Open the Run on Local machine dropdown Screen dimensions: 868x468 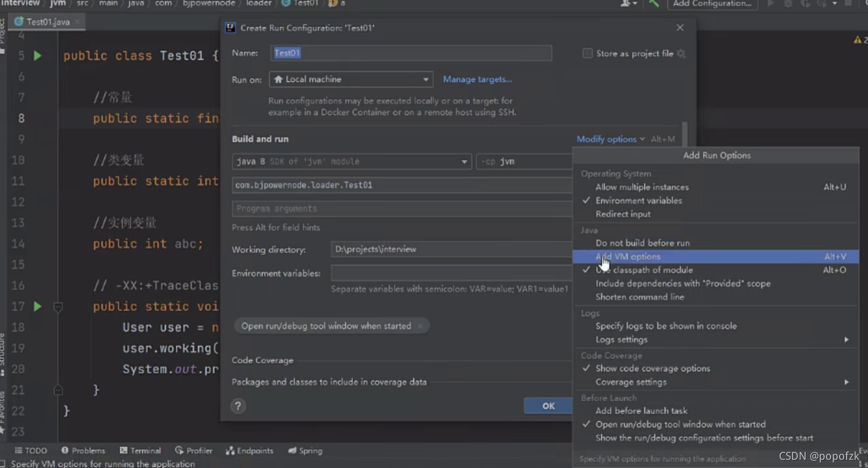[351, 80]
